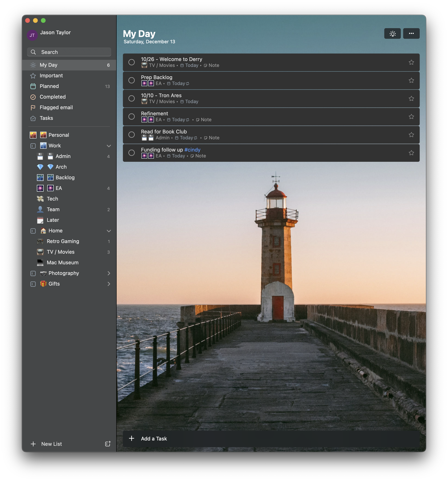
Task: Star the Welcome to Derry task
Action: (x=411, y=62)
